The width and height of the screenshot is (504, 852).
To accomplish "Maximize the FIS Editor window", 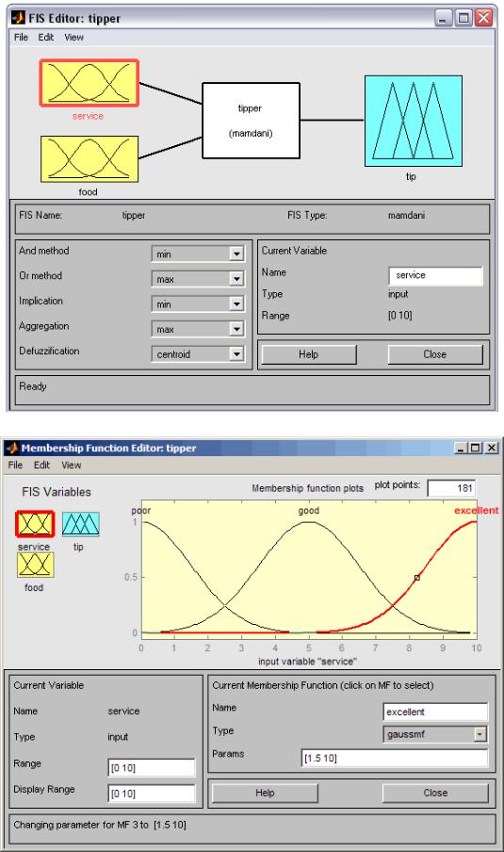I will coord(463,19).
